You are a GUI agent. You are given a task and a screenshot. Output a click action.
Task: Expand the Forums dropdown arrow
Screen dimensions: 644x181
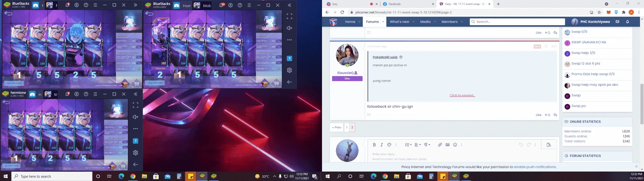(383, 22)
